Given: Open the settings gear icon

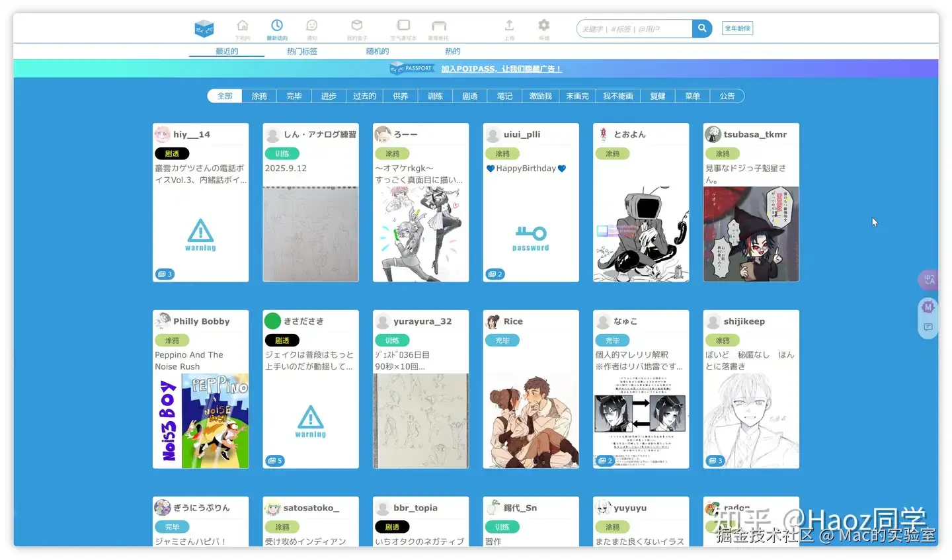Looking at the screenshot, I should (543, 25).
